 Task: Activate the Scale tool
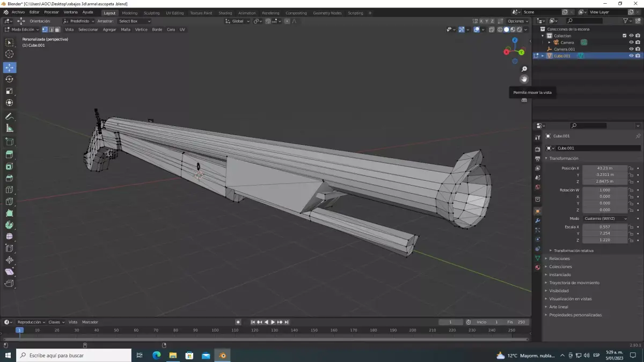(x=10, y=91)
